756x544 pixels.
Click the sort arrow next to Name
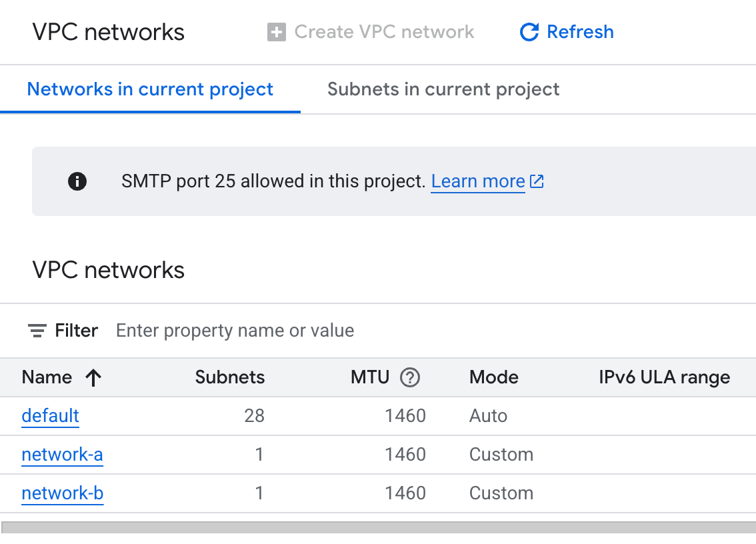point(94,377)
